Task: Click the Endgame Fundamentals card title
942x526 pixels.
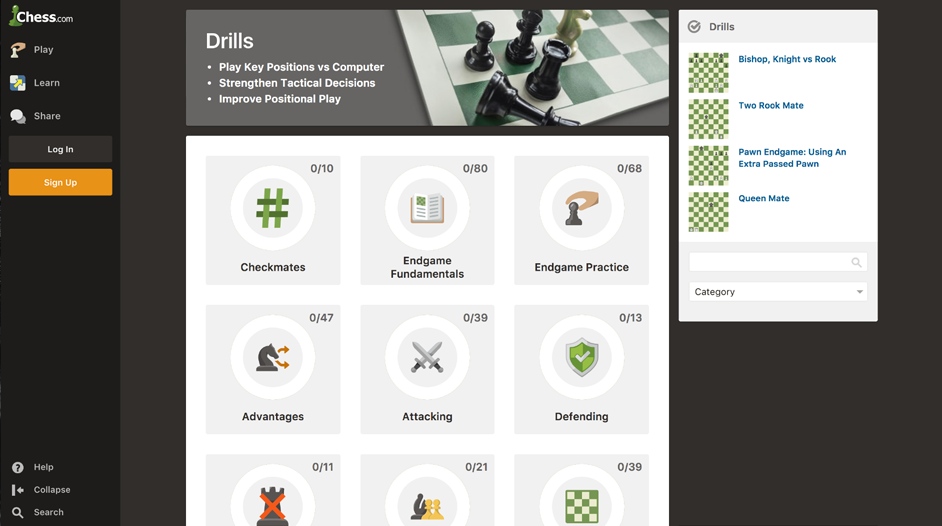Action: [x=427, y=267]
